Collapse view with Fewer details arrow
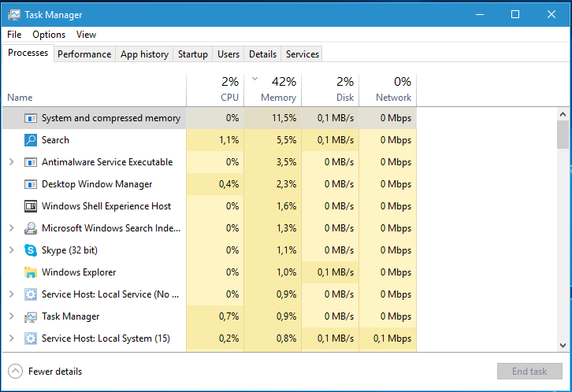 [15, 372]
